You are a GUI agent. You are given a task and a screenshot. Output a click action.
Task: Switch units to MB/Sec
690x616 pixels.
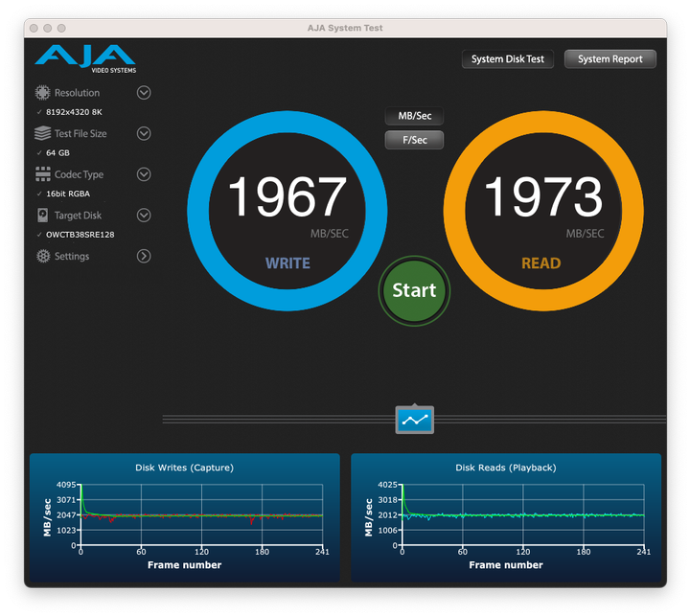point(414,116)
